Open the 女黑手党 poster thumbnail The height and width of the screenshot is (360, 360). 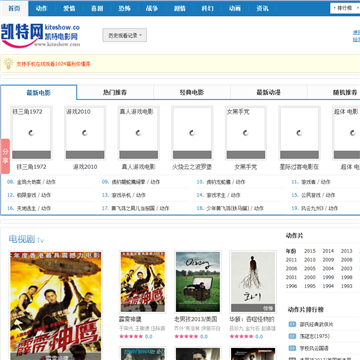tap(246, 133)
